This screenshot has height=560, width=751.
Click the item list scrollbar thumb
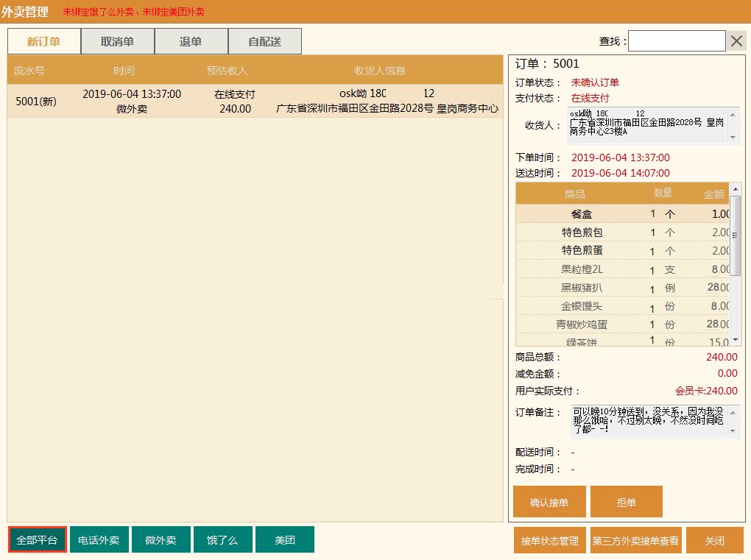[736, 235]
